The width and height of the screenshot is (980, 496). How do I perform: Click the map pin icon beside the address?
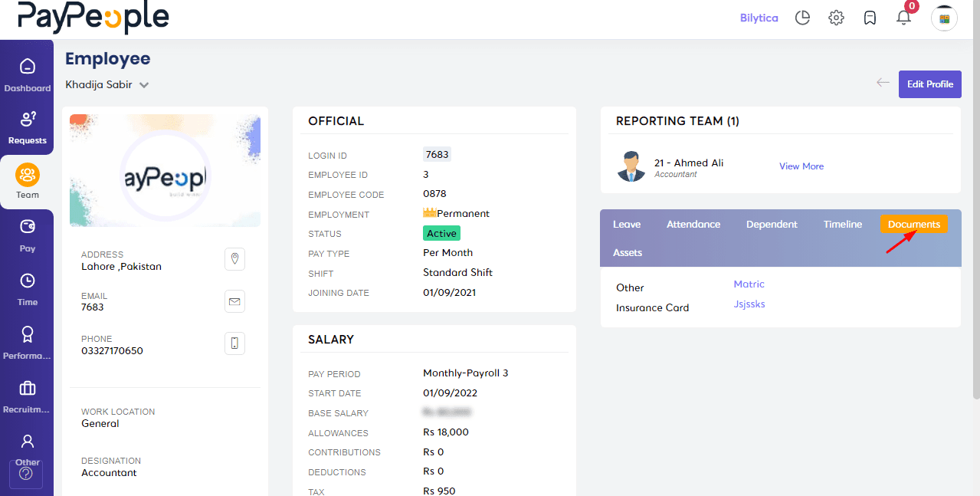[x=234, y=259]
